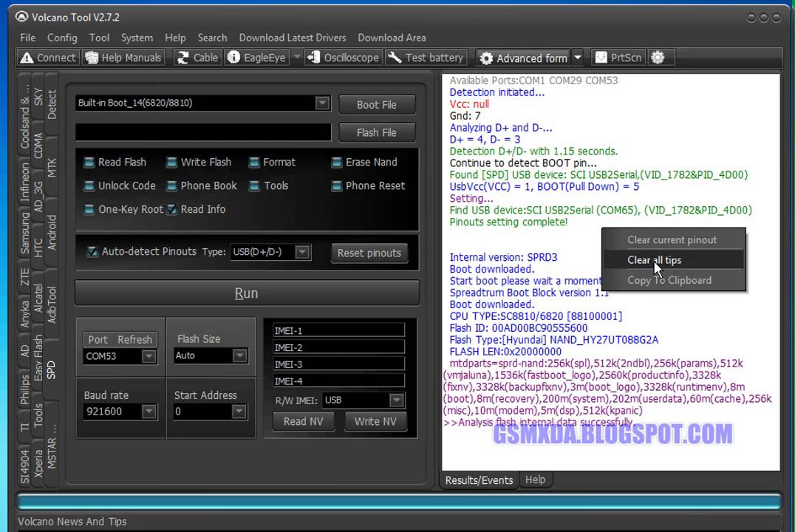
Task: Enable the Tools checkbox
Action: tap(254, 185)
